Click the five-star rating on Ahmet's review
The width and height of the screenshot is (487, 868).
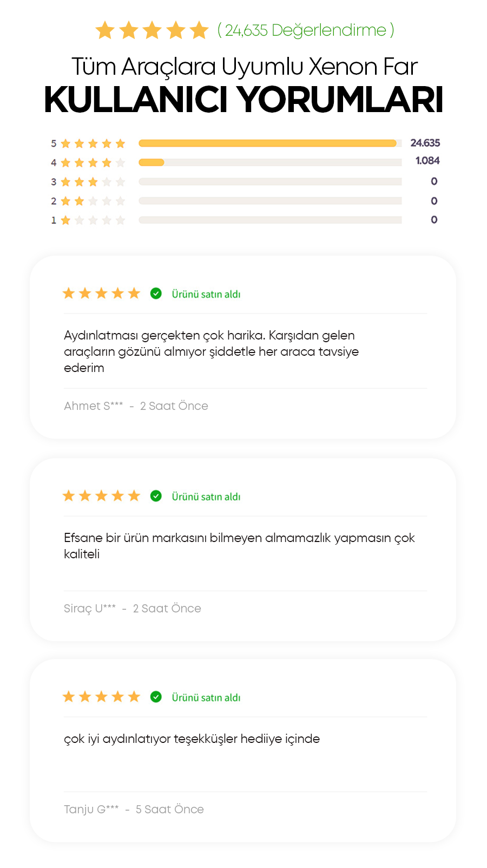pos(101,293)
